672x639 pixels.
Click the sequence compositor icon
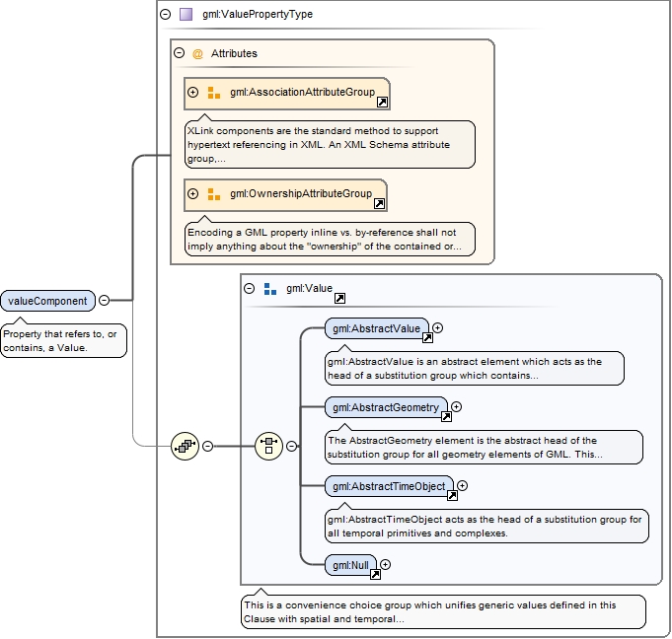184,446
